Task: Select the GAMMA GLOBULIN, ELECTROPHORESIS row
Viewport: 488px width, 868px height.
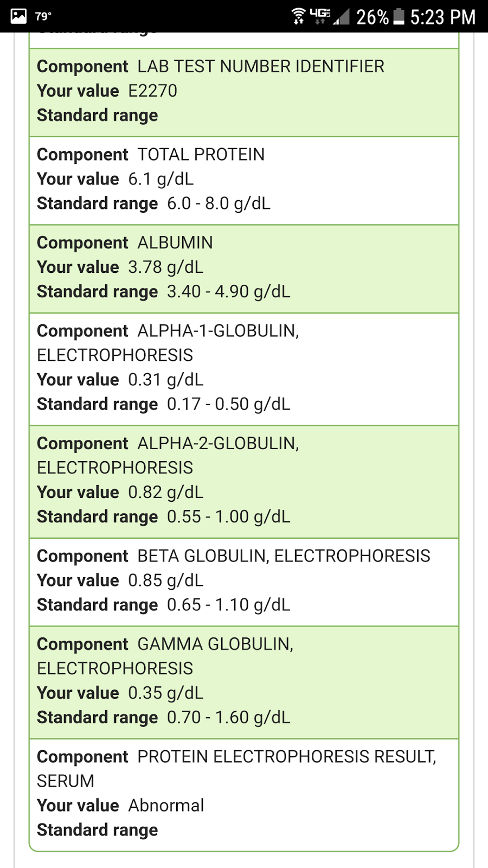Action: click(244, 682)
